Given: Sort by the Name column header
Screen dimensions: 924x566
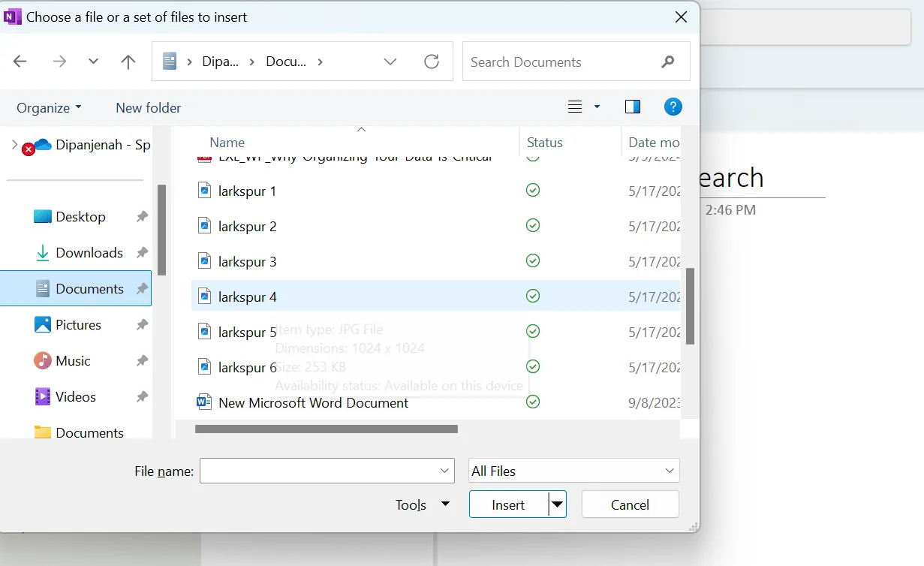Looking at the screenshot, I should (x=227, y=142).
